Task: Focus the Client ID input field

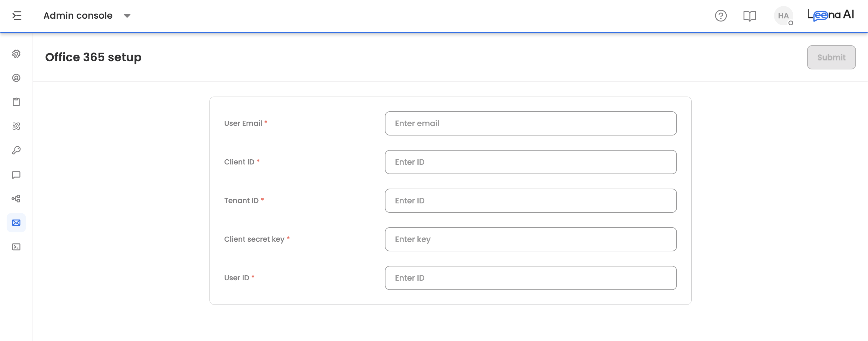Action: pos(531,162)
